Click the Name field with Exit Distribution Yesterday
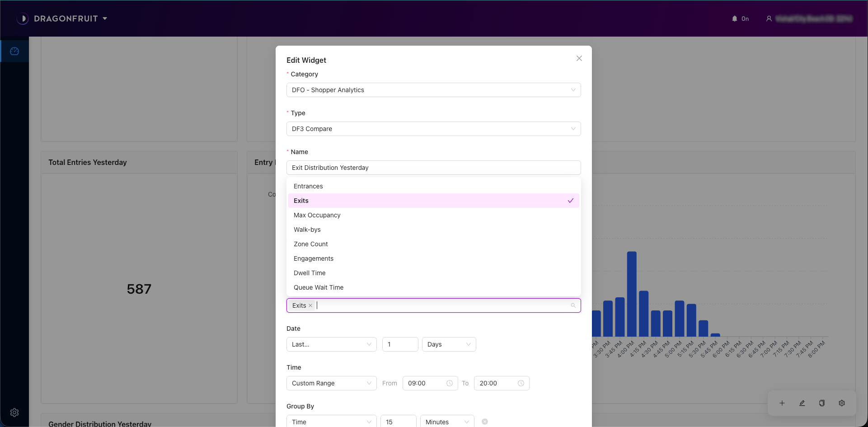 click(433, 168)
